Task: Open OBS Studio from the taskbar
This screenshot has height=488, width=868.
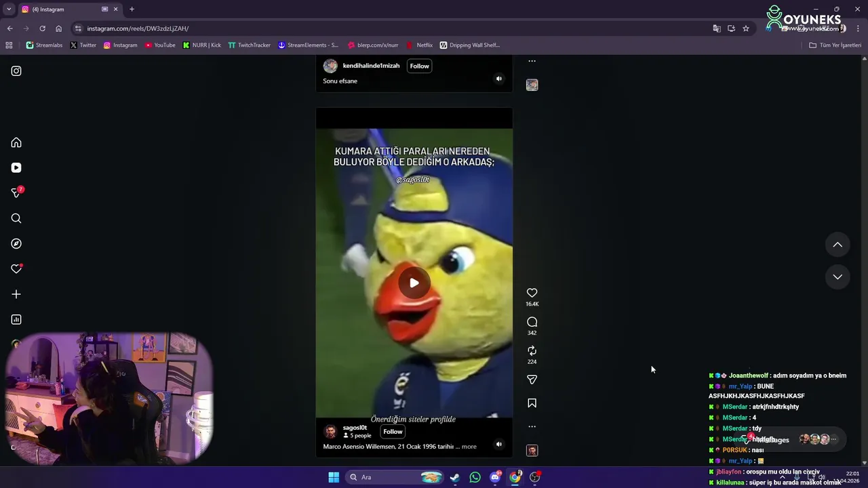Action: point(535,477)
